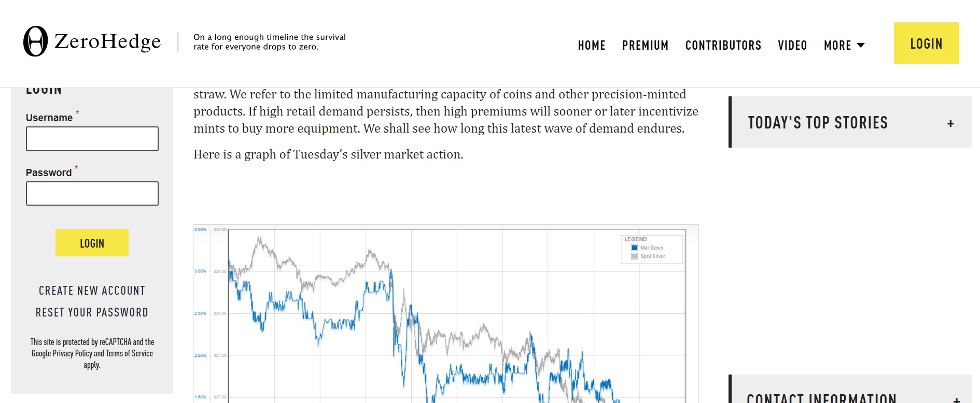Viewport: 980px width, 403px height.
Task: Click Reset Your Password link
Action: (x=92, y=312)
